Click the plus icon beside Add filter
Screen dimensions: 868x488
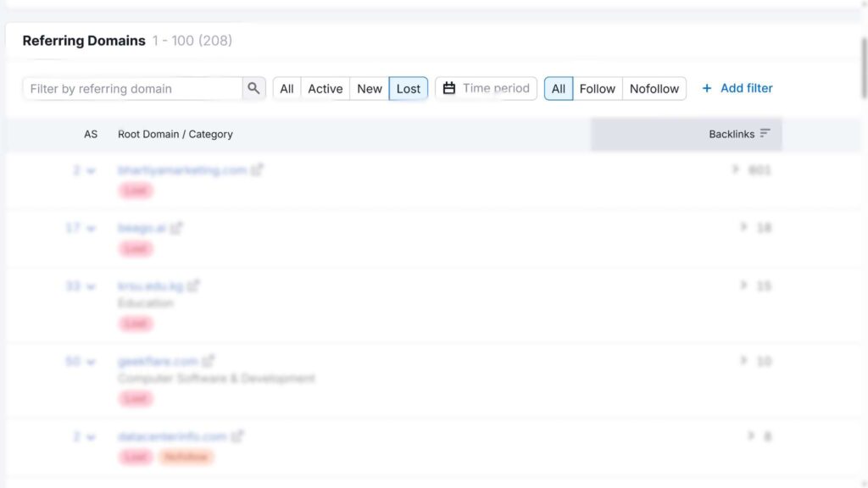707,88
